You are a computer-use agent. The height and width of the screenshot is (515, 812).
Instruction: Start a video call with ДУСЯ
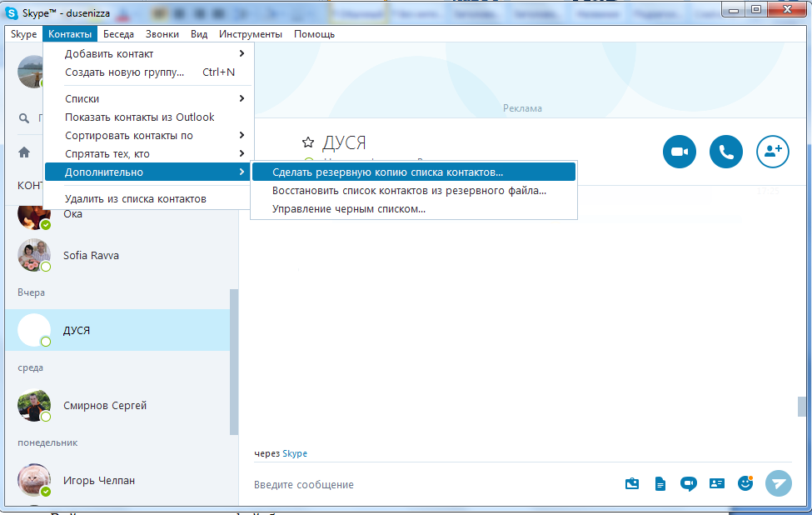pyautogui.click(x=680, y=152)
